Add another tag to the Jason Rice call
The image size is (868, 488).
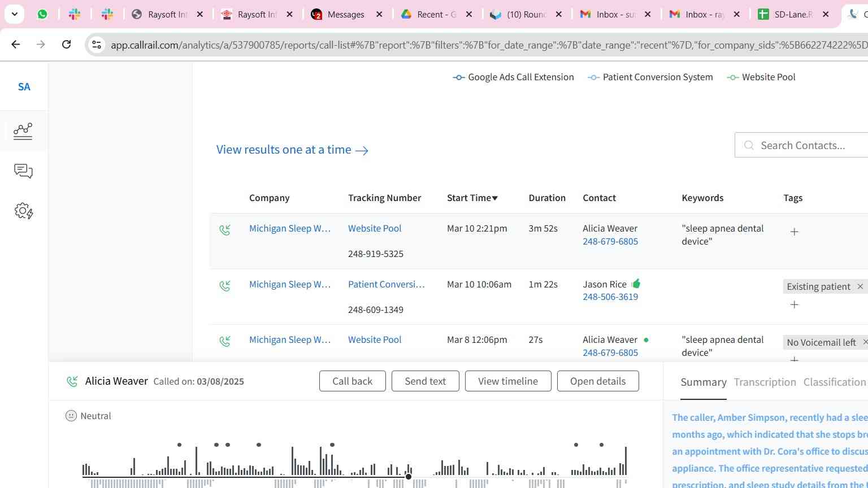(794, 304)
